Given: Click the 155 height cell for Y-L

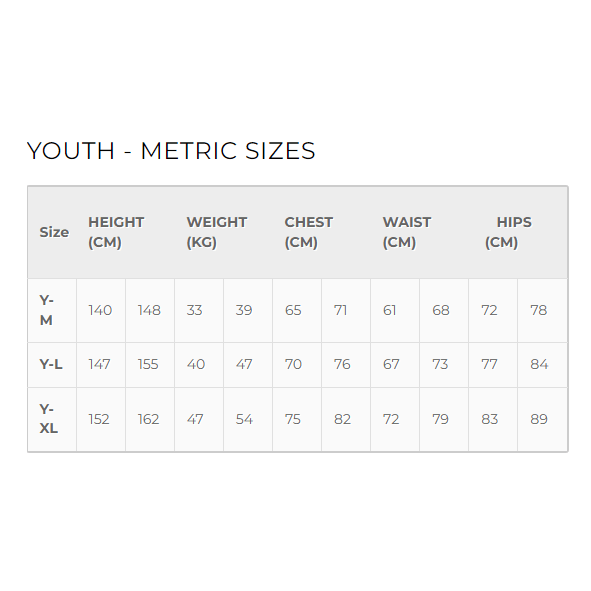Looking at the screenshot, I should [x=148, y=364].
